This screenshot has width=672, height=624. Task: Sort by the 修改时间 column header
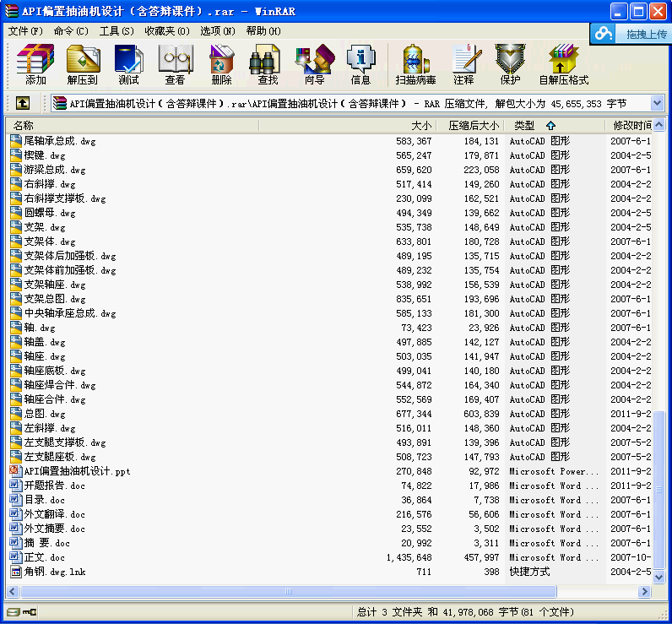pyautogui.click(x=628, y=126)
